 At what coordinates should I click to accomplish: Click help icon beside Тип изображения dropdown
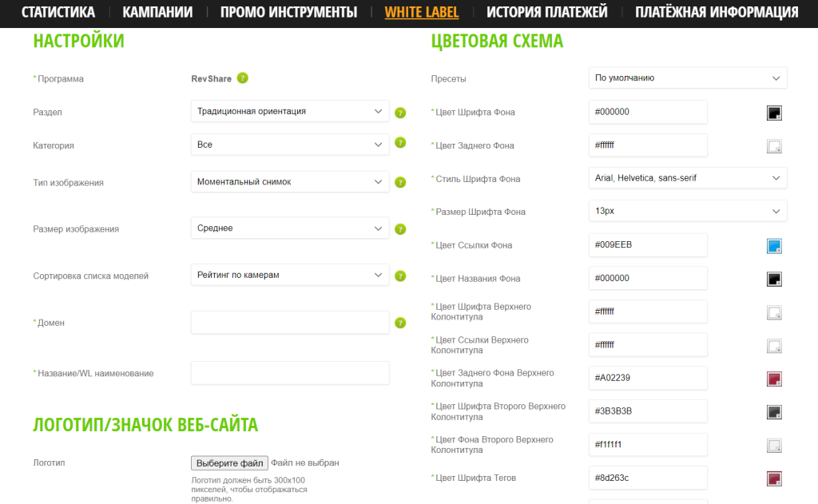click(x=400, y=182)
